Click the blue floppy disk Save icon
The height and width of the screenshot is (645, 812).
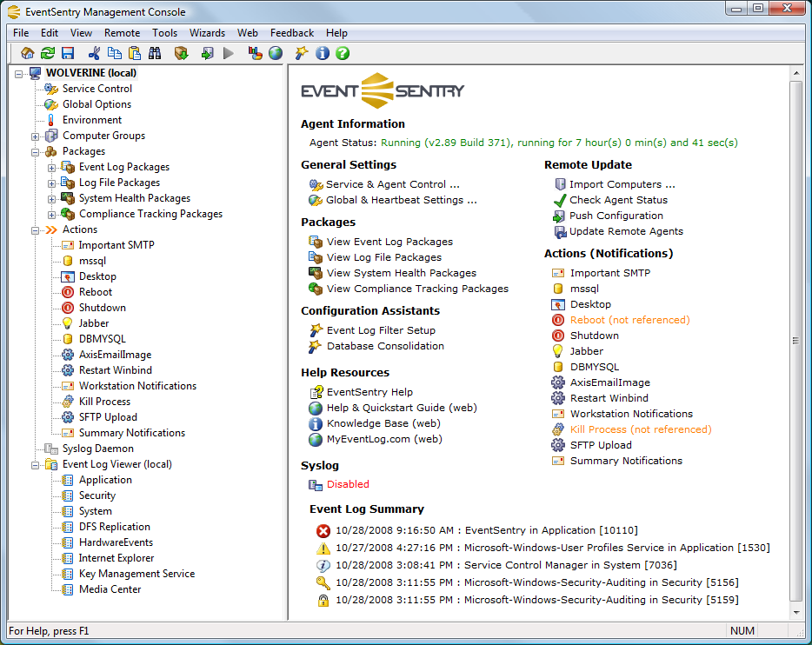68,53
